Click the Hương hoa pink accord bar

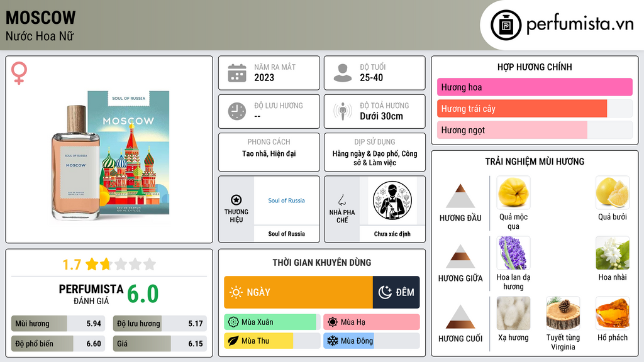coord(535,87)
